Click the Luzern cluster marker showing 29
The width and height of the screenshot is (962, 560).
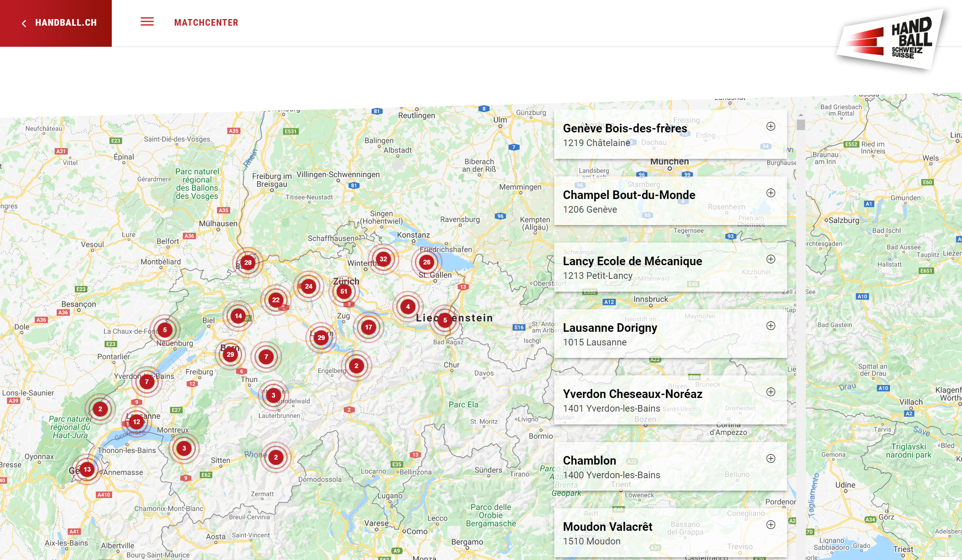pyautogui.click(x=321, y=338)
